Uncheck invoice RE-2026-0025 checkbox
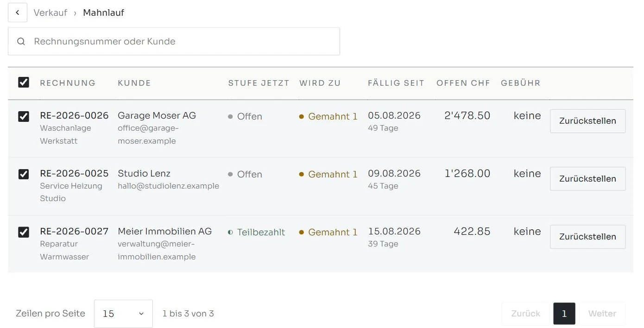 tap(24, 174)
